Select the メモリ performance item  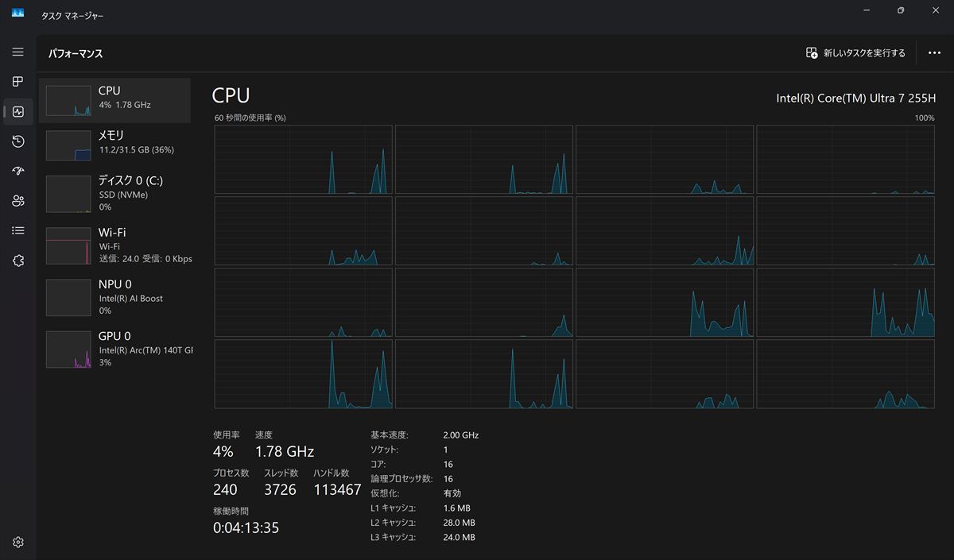click(115, 145)
